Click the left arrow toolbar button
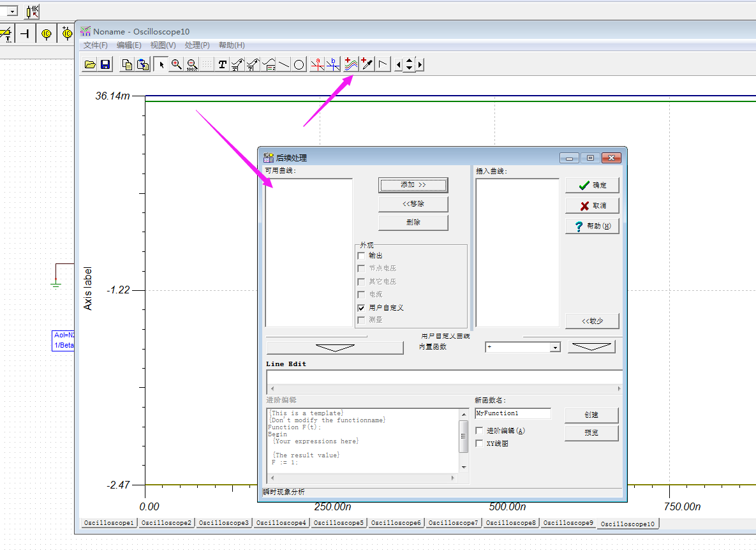Viewport: 756px width, 553px height. tap(398, 64)
